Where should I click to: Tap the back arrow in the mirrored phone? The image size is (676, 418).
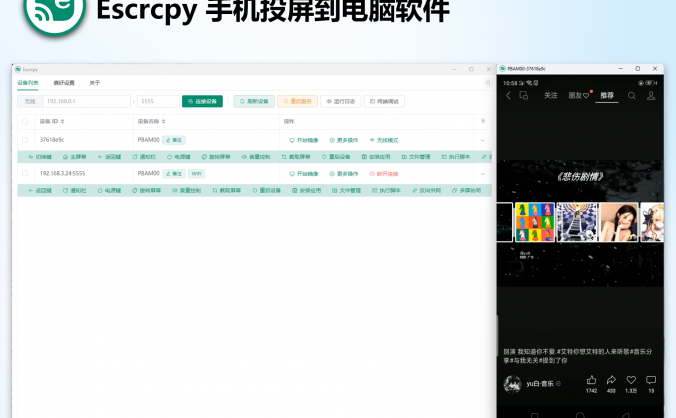[x=508, y=96]
